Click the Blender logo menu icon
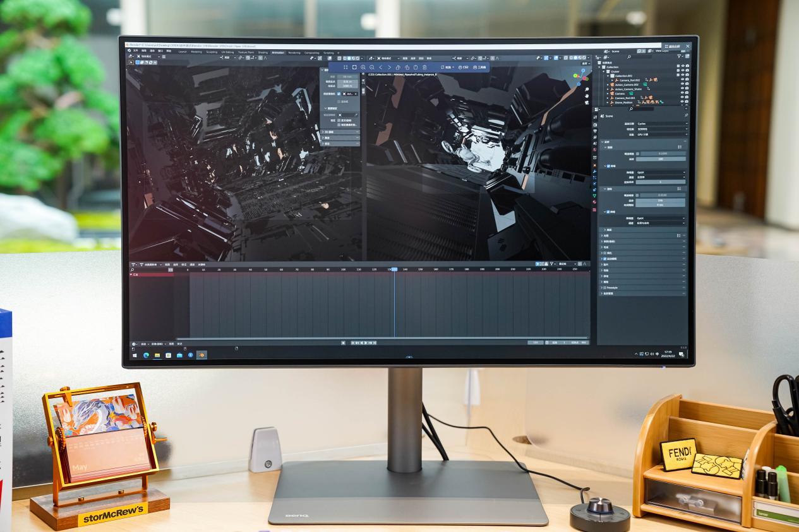Image resolution: width=799 pixels, height=532 pixels. (129, 50)
